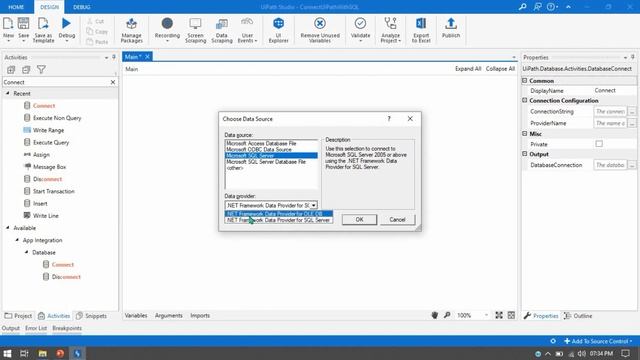The width and height of the screenshot is (640, 360).
Task: Open the Data provider dropdown
Action: coord(313,205)
